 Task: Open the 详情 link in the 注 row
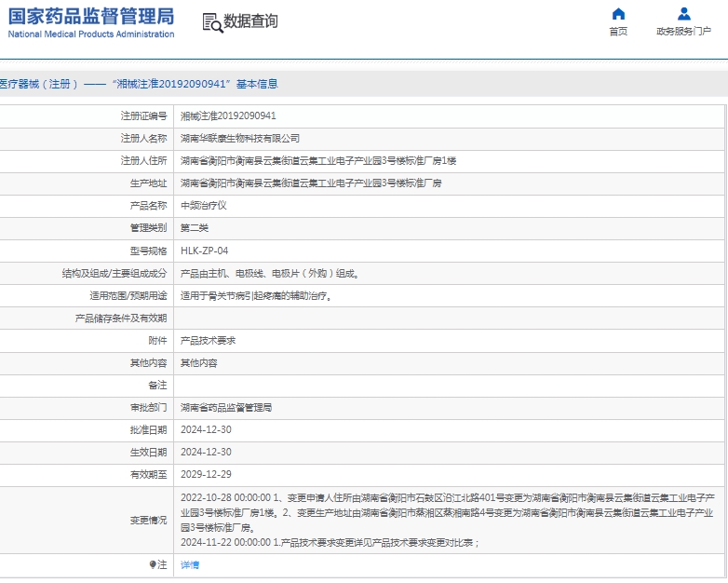[x=189, y=565]
